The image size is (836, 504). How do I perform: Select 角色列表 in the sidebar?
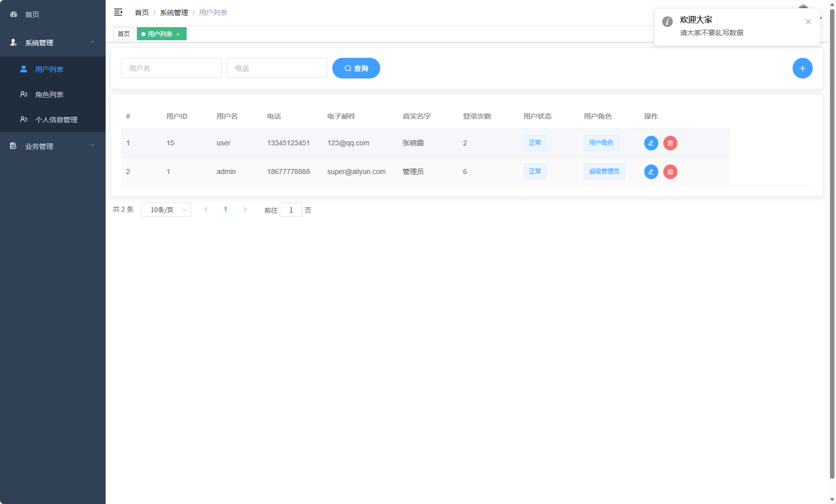point(49,95)
